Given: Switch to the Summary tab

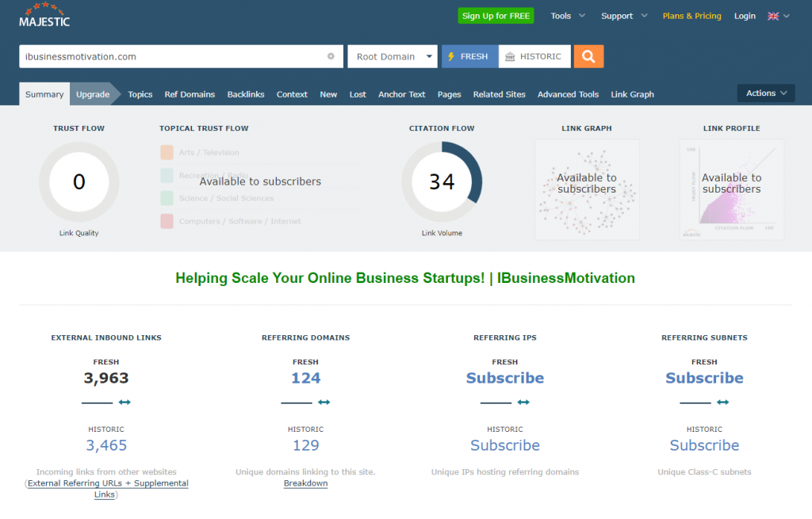Looking at the screenshot, I should pos(44,94).
